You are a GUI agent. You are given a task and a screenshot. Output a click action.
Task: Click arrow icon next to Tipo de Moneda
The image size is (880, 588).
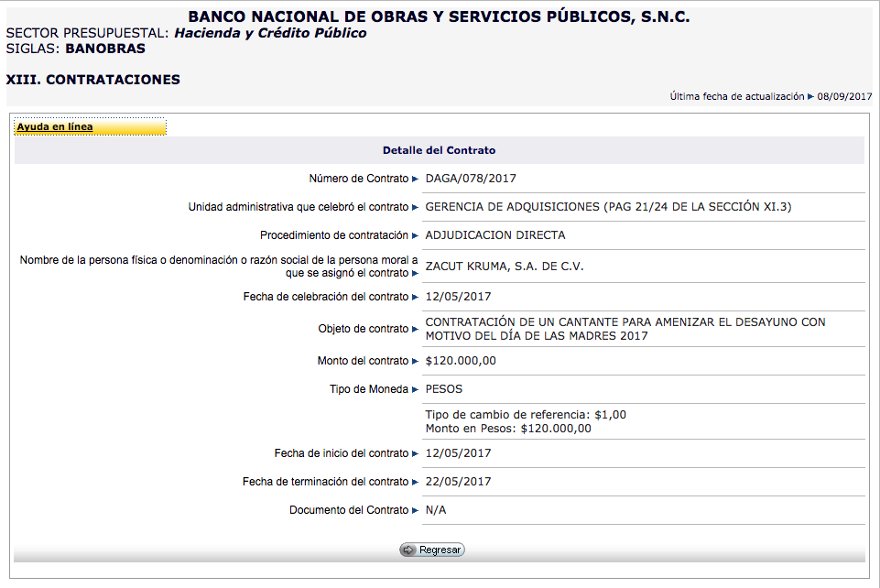point(415,389)
